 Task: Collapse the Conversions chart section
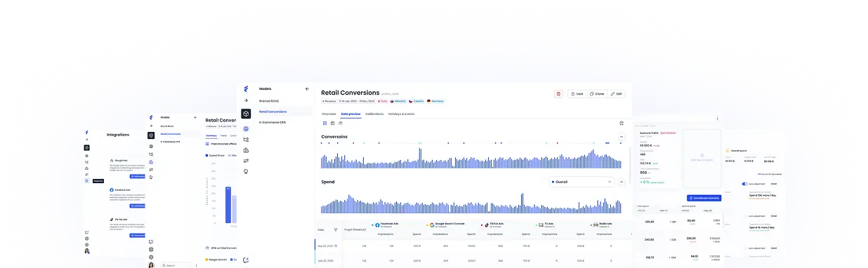(x=621, y=137)
